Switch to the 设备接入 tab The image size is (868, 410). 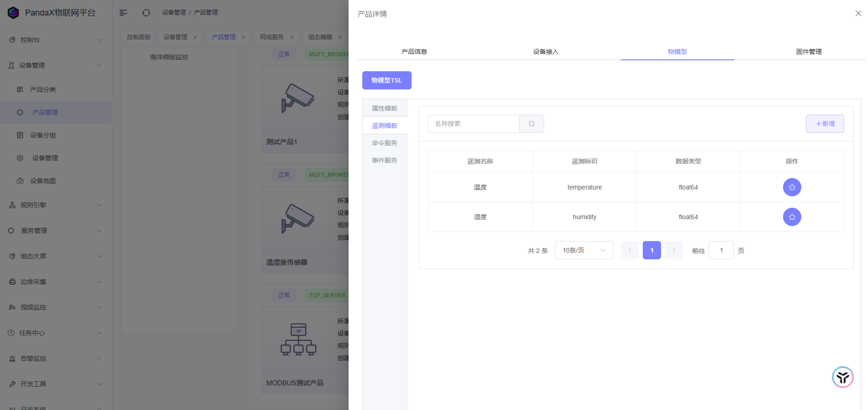click(545, 52)
